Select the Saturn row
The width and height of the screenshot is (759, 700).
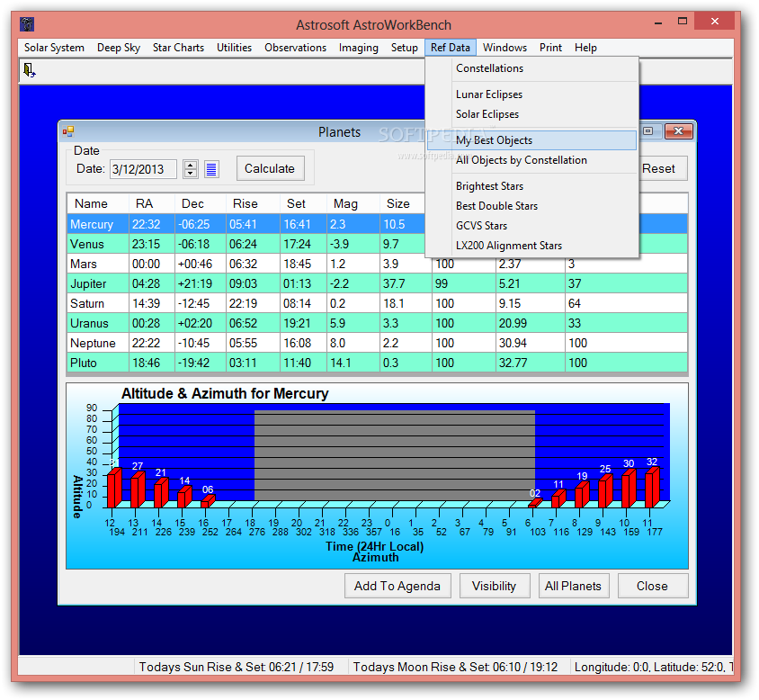pyautogui.click(x=377, y=304)
